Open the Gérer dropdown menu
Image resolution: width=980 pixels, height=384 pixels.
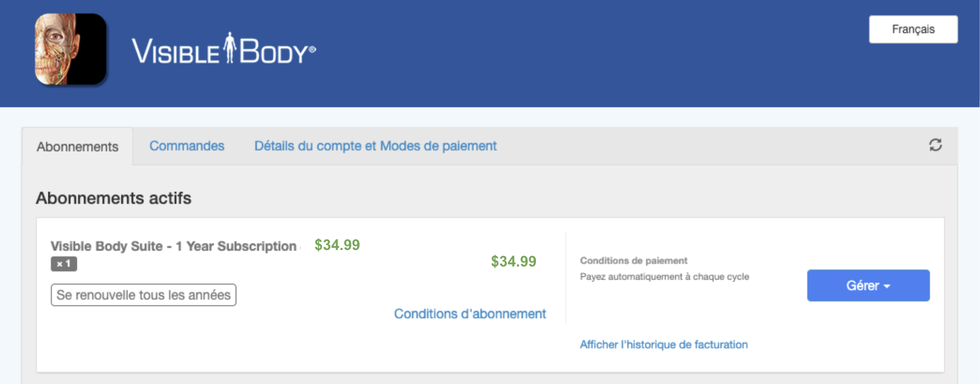(x=868, y=285)
